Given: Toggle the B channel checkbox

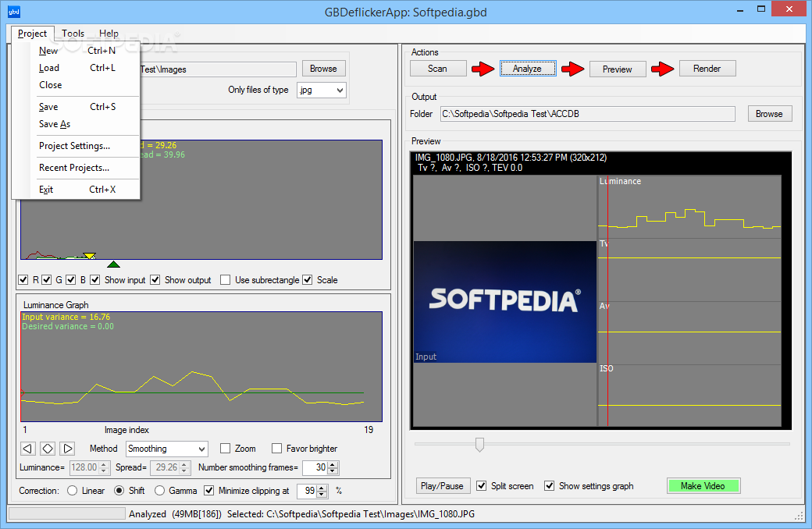Looking at the screenshot, I should click(x=71, y=280).
